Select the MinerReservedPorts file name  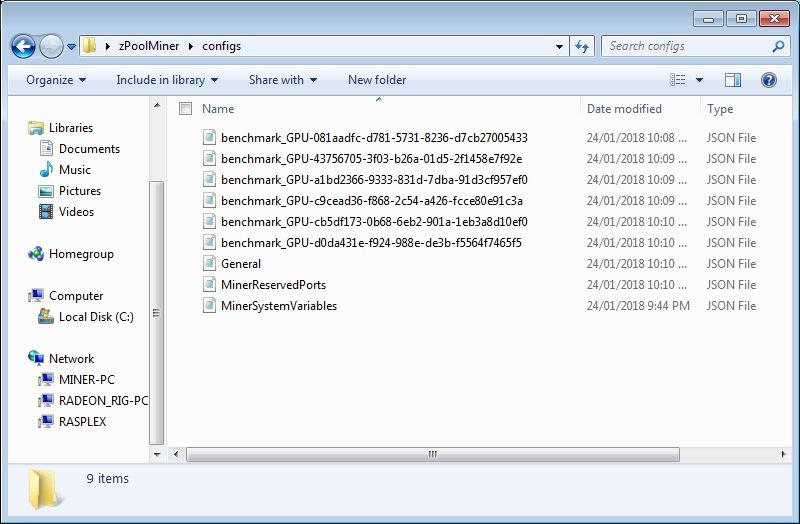point(273,285)
